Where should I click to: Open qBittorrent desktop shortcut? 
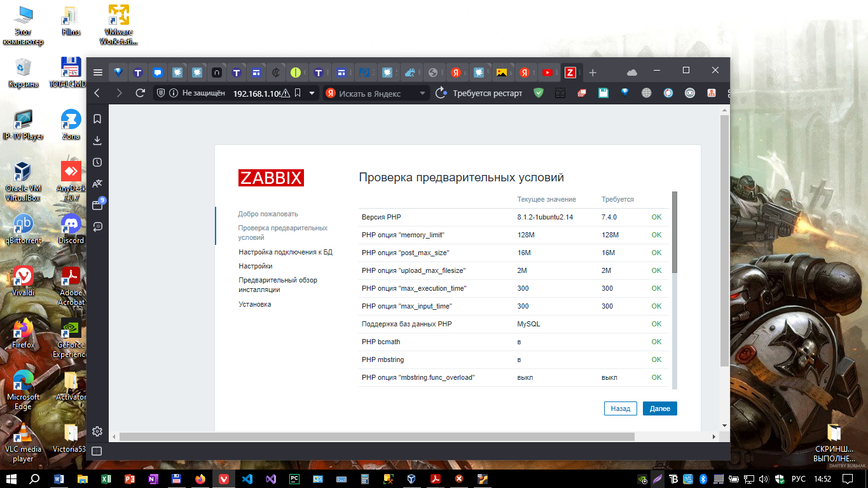(23, 230)
